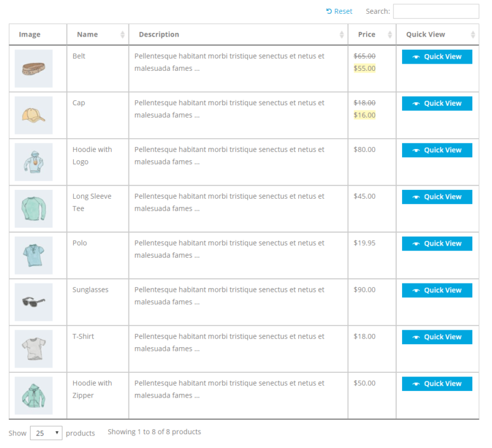Click the sort icon next to Price column
The width and height of the screenshot is (492, 448).
tap(389, 35)
